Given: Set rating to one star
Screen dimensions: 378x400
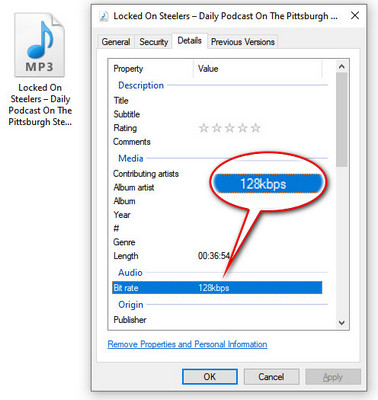Looking at the screenshot, I should tap(204, 128).
